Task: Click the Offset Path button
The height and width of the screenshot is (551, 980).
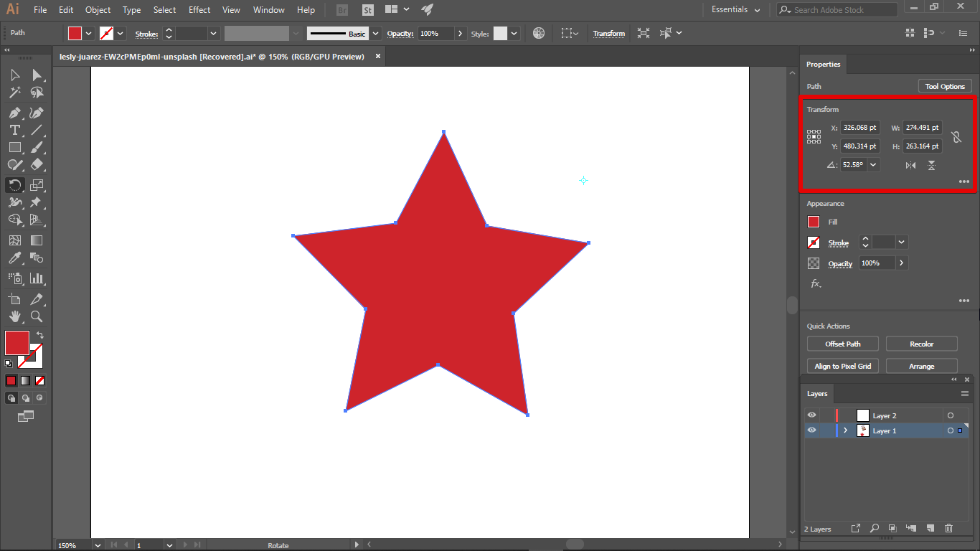Action: (x=842, y=344)
